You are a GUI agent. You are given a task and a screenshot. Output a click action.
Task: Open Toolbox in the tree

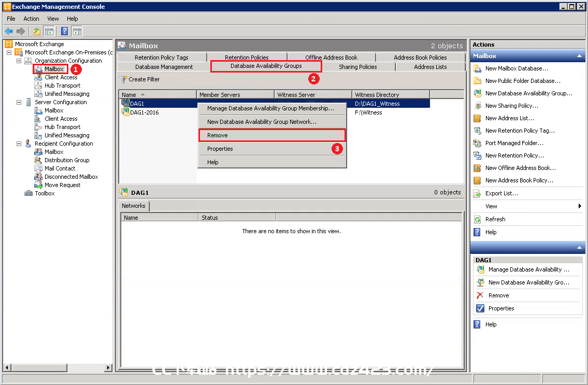click(x=45, y=193)
